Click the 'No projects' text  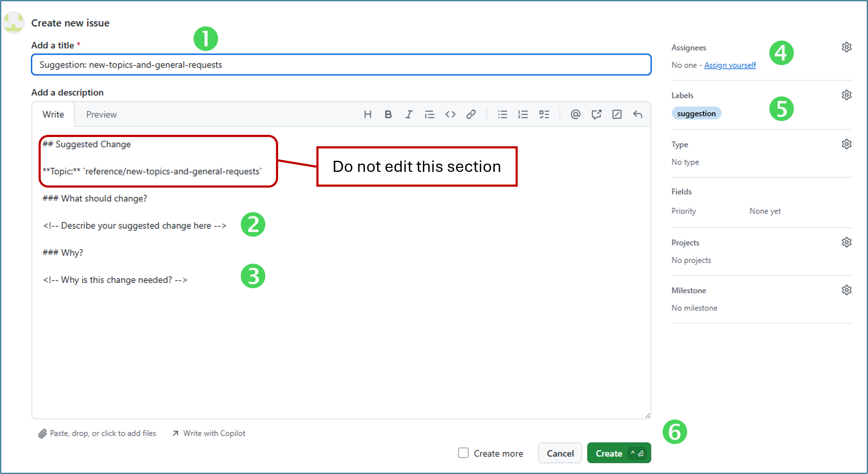point(691,260)
